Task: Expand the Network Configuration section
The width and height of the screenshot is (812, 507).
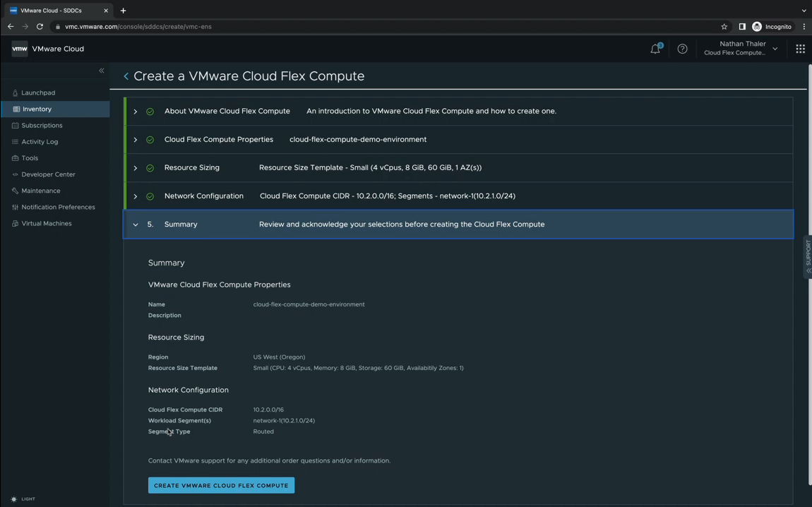Action: coord(135,196)
